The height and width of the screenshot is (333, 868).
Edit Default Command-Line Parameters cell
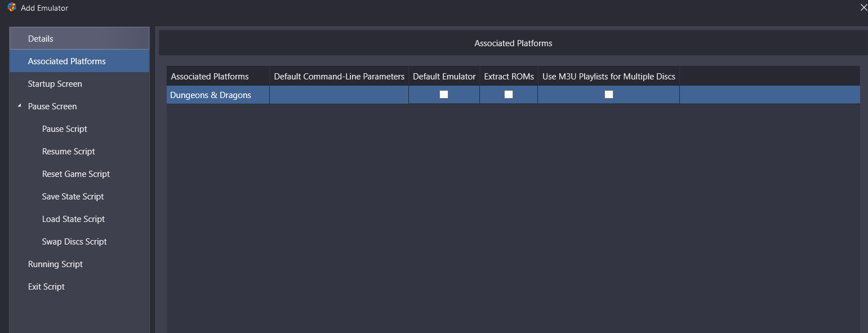point(339,95)
